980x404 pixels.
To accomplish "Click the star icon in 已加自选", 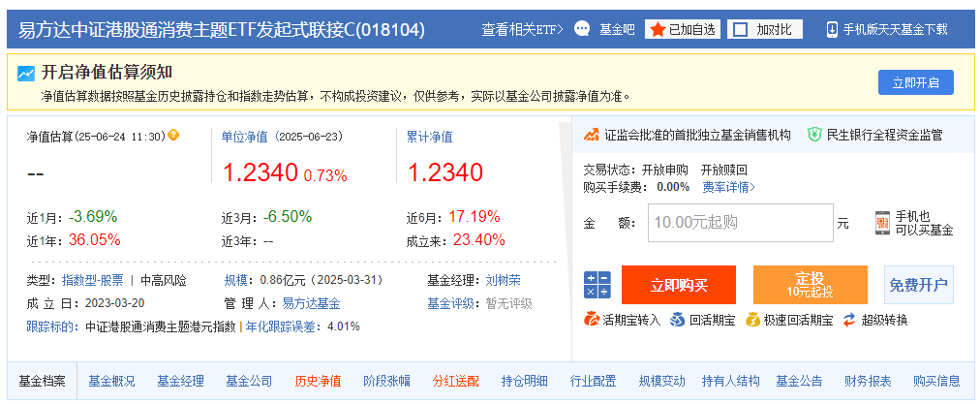I will point(658,29).
